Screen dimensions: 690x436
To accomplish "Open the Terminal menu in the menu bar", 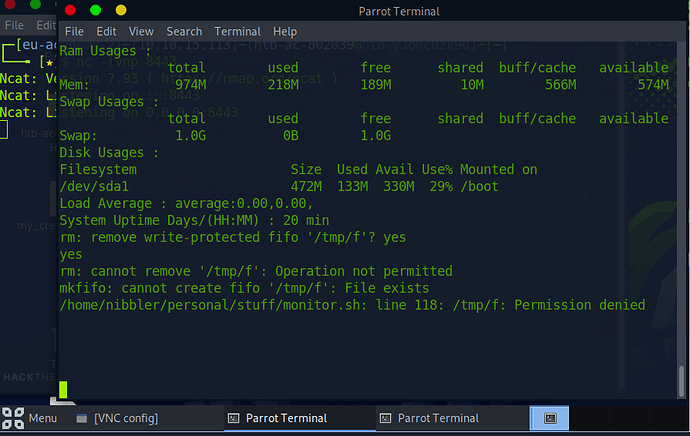I will pyautogui.click(x=235, y=32).
